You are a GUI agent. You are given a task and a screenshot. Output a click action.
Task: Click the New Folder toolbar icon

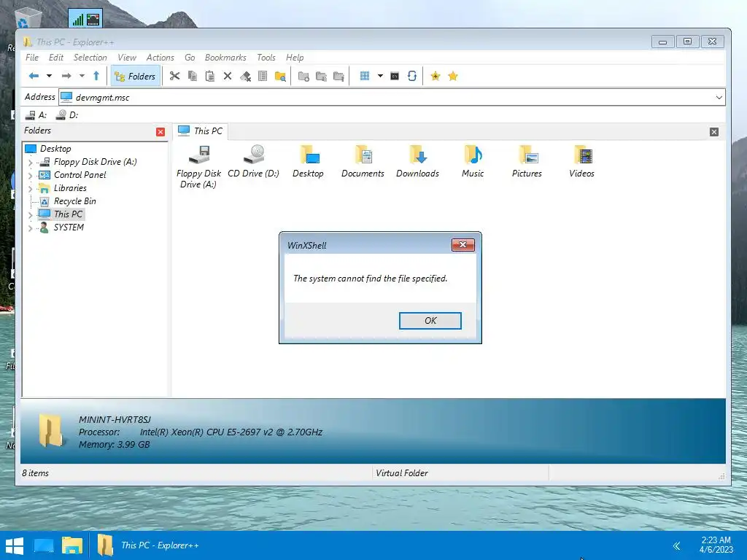point(303,76)
